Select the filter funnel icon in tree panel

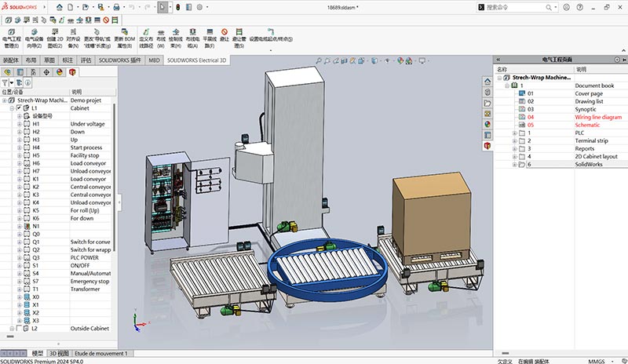(x=5, y=83)
